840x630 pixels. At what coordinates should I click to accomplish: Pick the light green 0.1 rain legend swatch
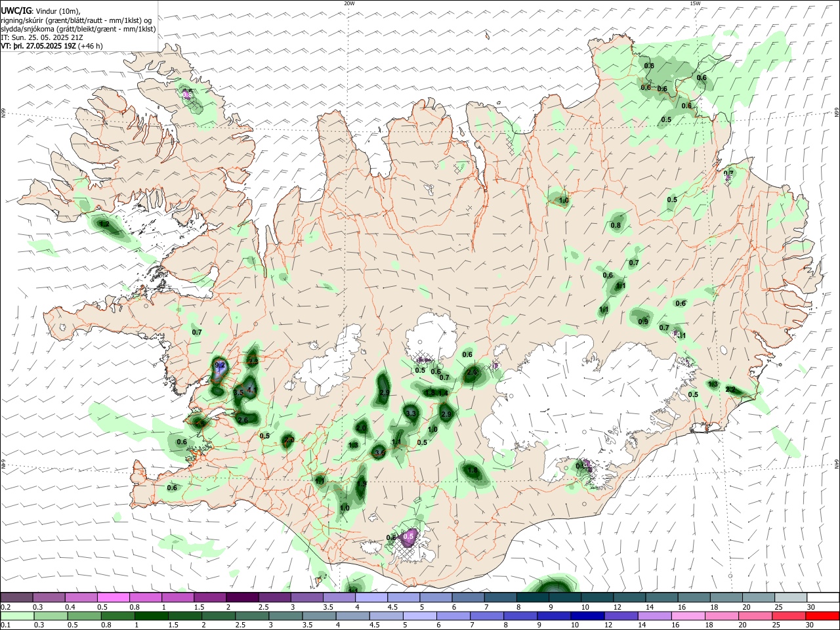tap(16, 616)
